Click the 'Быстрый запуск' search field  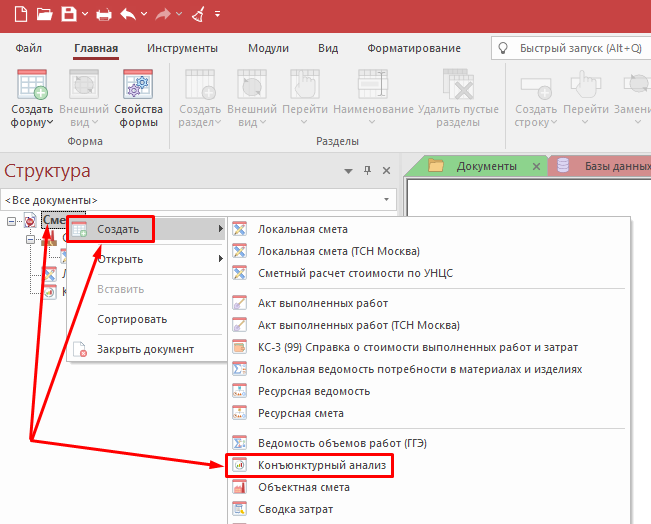click(571, 48)
